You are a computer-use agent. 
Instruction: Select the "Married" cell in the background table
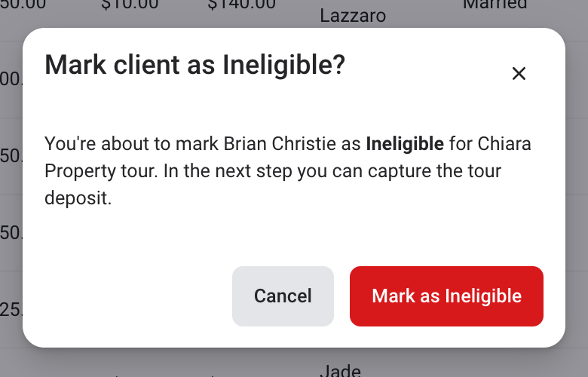tap(495, 5)
